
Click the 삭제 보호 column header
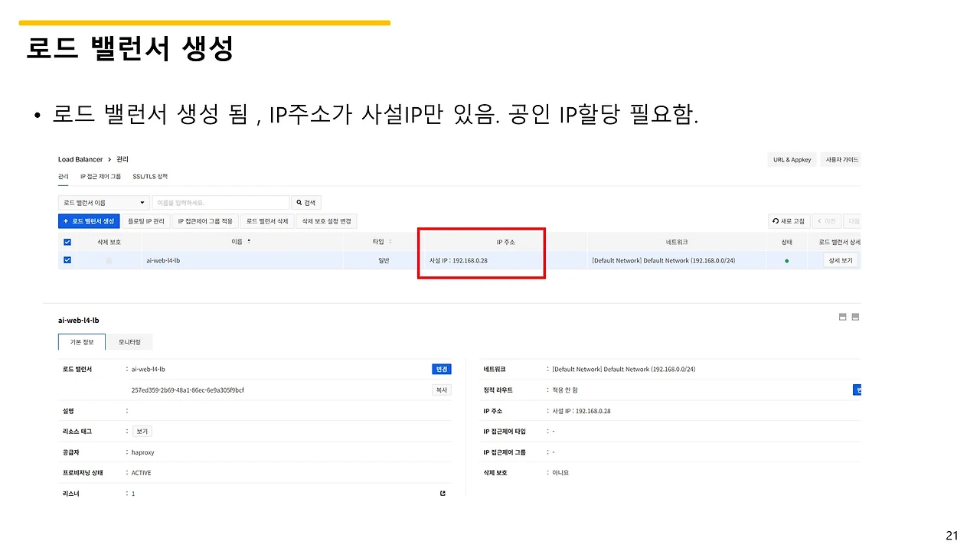click(x=109, y=242)
